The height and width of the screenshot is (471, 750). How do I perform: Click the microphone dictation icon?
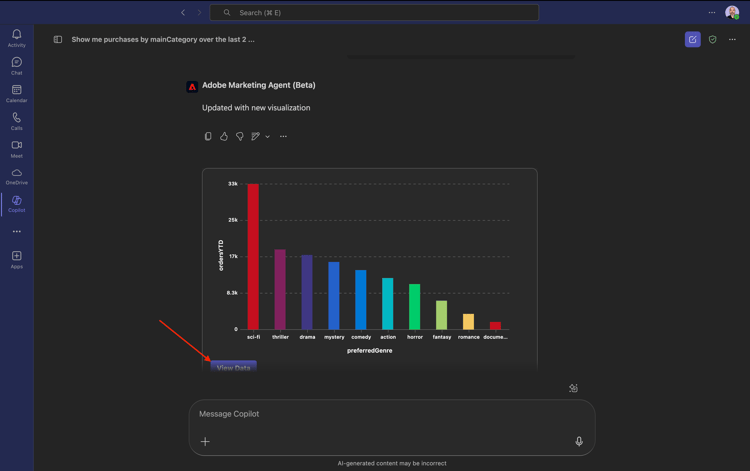pos(579,441)
